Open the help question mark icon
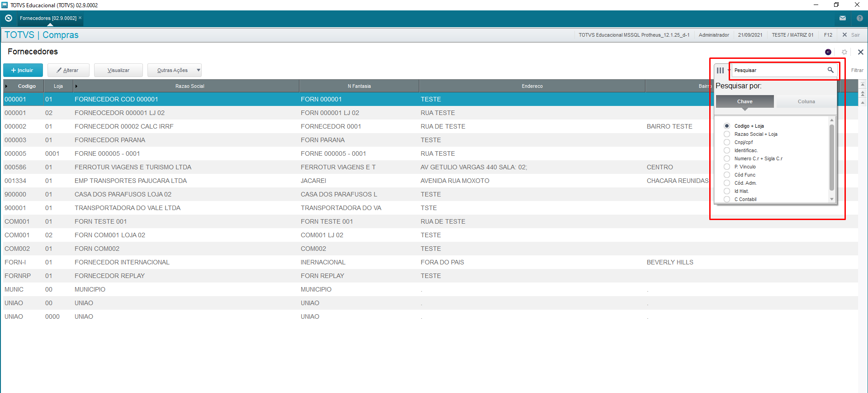This screenshot has height=393, width=868. pos(860,18)
